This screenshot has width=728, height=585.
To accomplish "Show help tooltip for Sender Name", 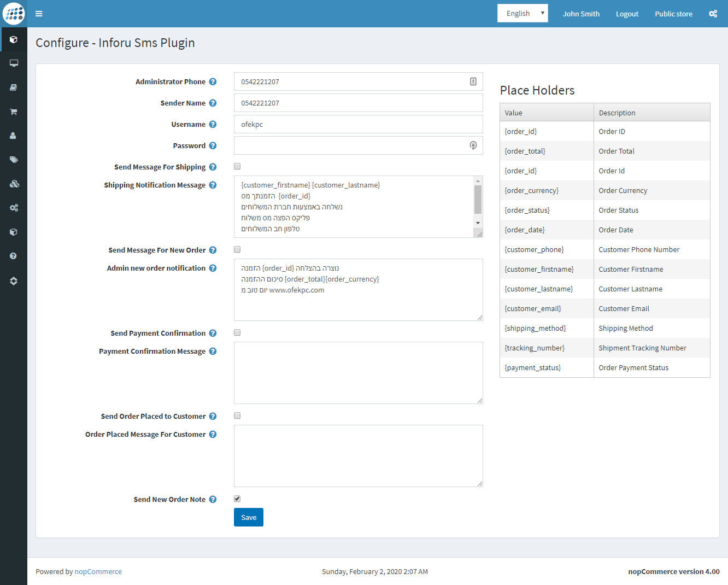I will pos(213,103).
